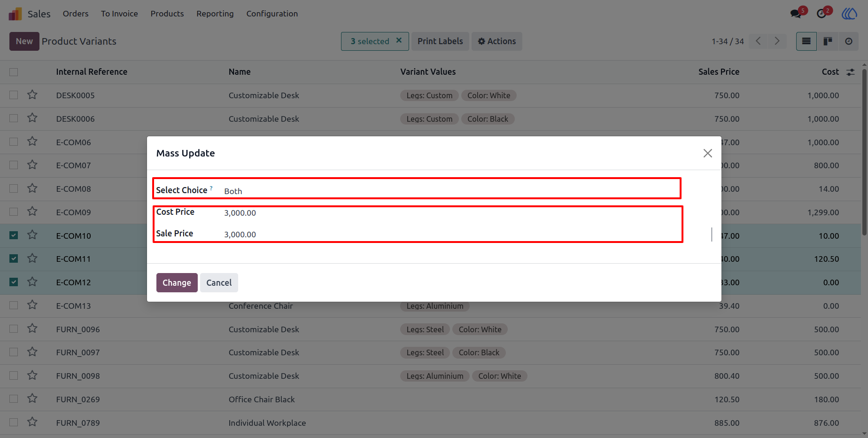Sort by Internal Reference column header

coord(92,72)
